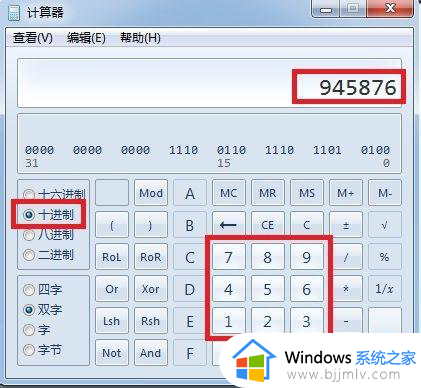The height and width of the screenshot is (388, 421).
Task: Click the 1/x reciprocal button
Action: 385,289
